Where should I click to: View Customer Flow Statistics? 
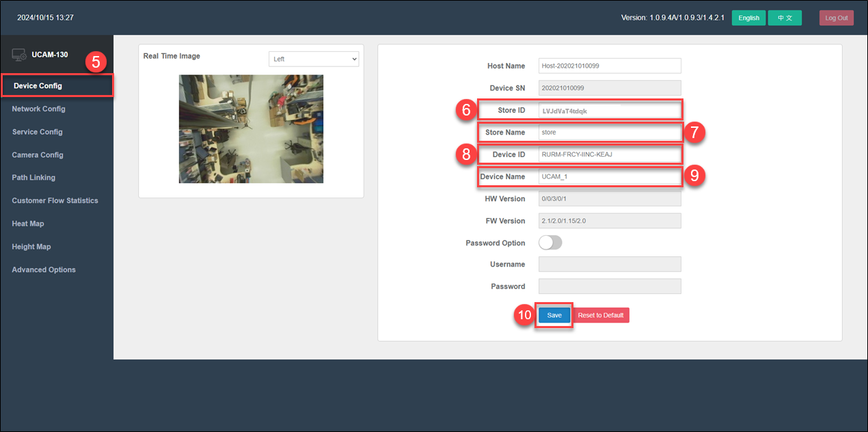pos(55,200)
